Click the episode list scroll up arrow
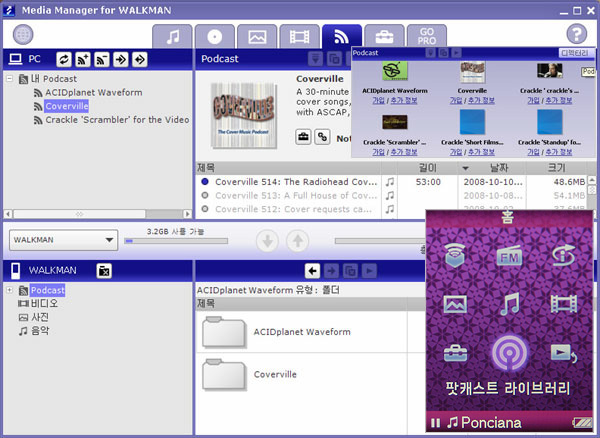Image resolution: width=600 pixels, height=438 pixels. (592, 180)
